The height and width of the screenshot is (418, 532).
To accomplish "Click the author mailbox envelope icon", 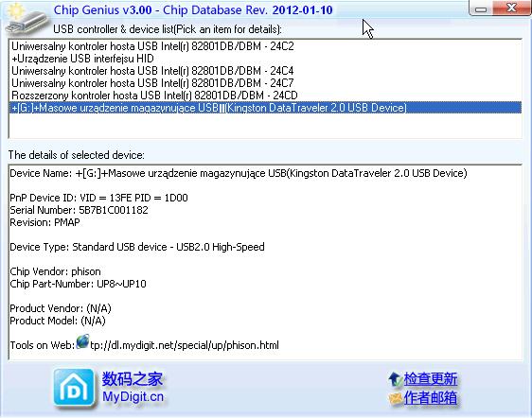I will coord(395,398).
